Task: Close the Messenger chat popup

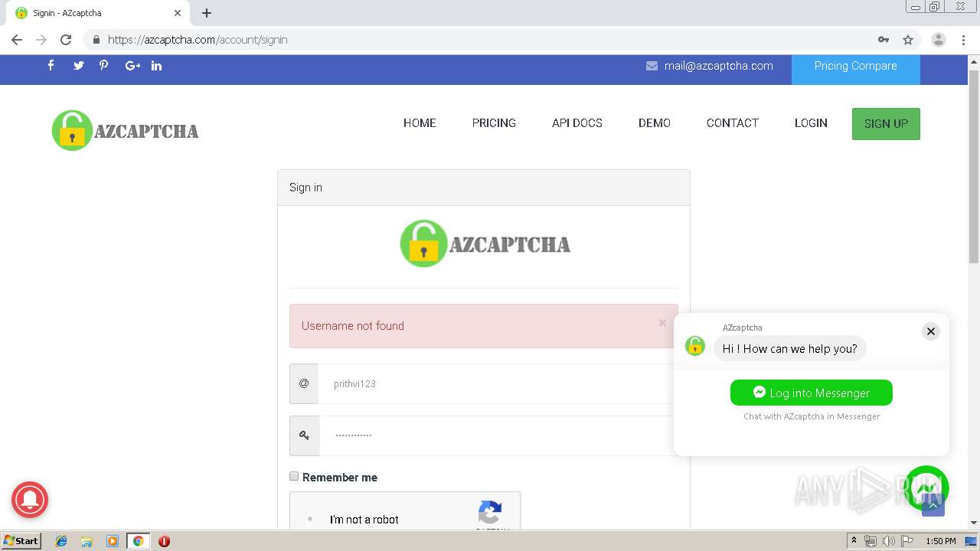Action: 930,331
